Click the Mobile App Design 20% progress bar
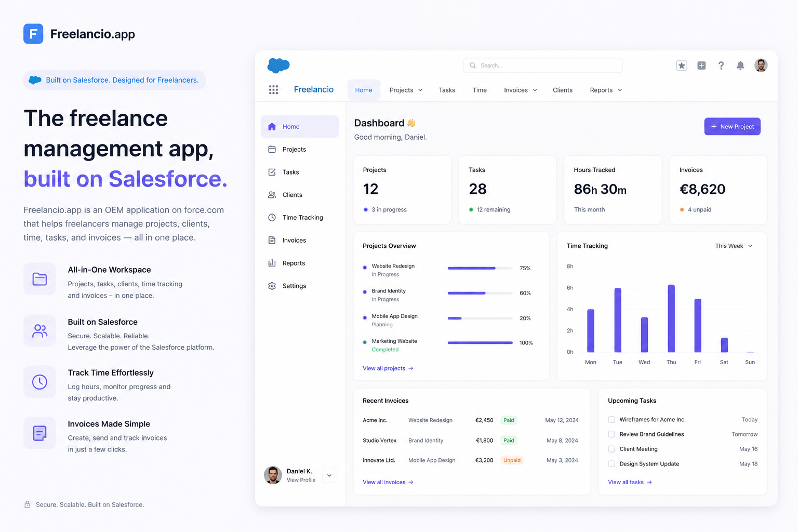Image resolution: width=798 pixels, height=532 pixels. click(x=480, y=318)
